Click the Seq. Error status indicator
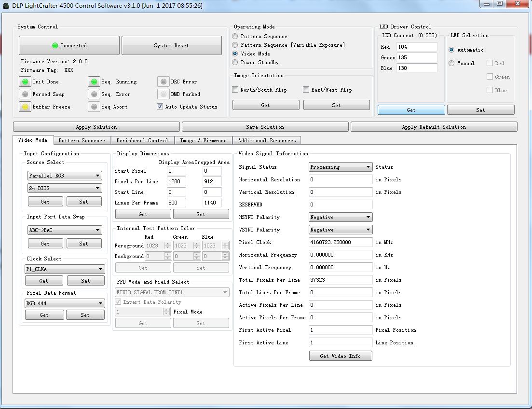Viewport: 532px width, 409px height. click(94, 95)
